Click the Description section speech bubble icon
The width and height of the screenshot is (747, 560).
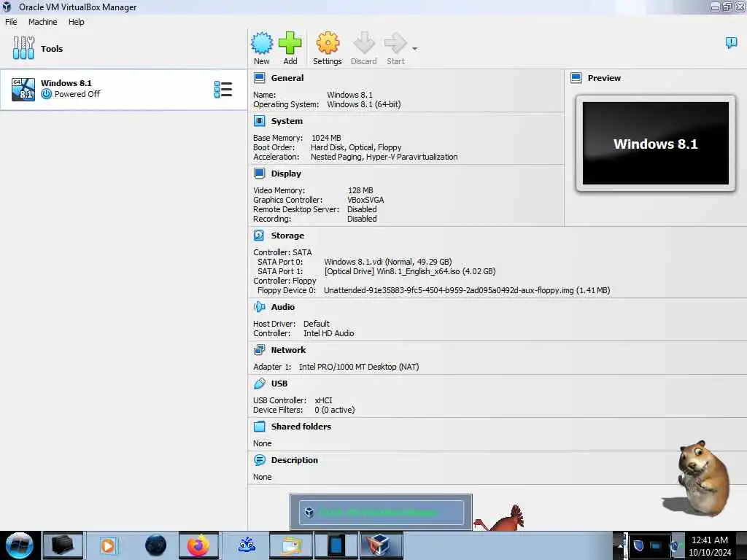[x=259, y=460]
